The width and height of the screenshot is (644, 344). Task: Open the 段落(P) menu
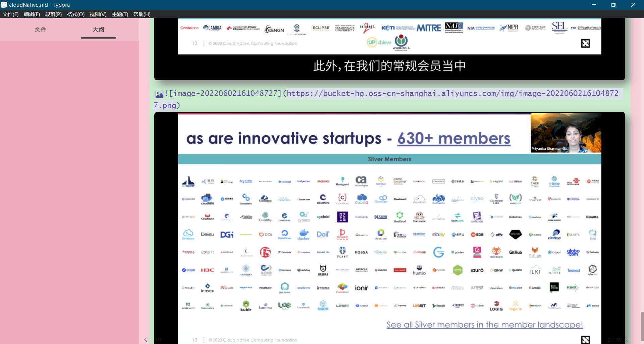pyautogui.click(x=53, y=14)
